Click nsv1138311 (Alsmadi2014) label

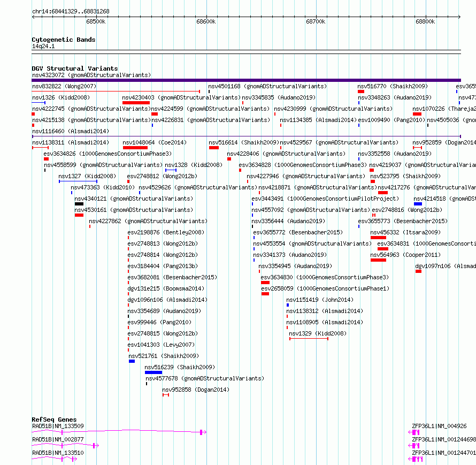(71, 142)
